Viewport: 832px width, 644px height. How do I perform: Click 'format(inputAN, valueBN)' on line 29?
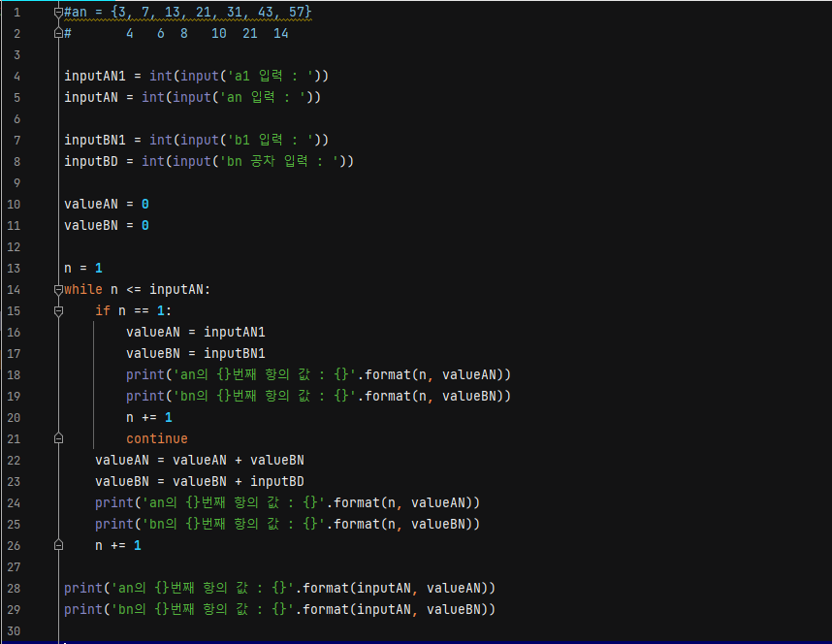(x=399, y=609)
